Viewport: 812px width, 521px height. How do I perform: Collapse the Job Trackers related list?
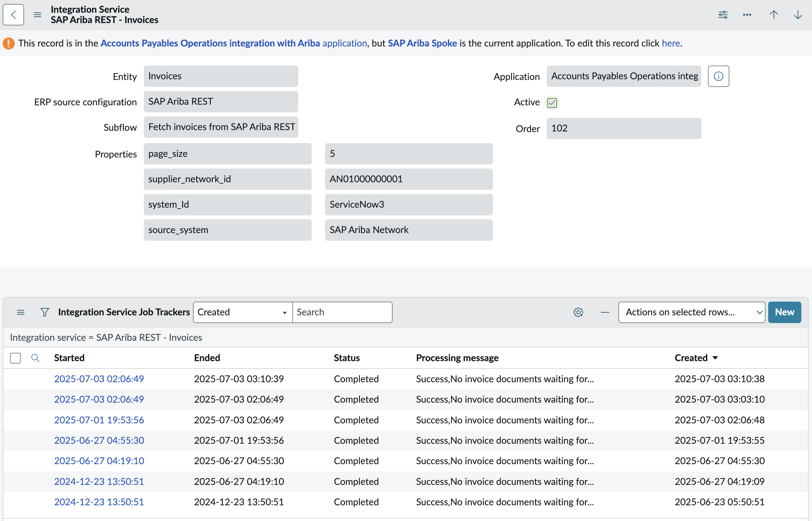tap(605, 312)
